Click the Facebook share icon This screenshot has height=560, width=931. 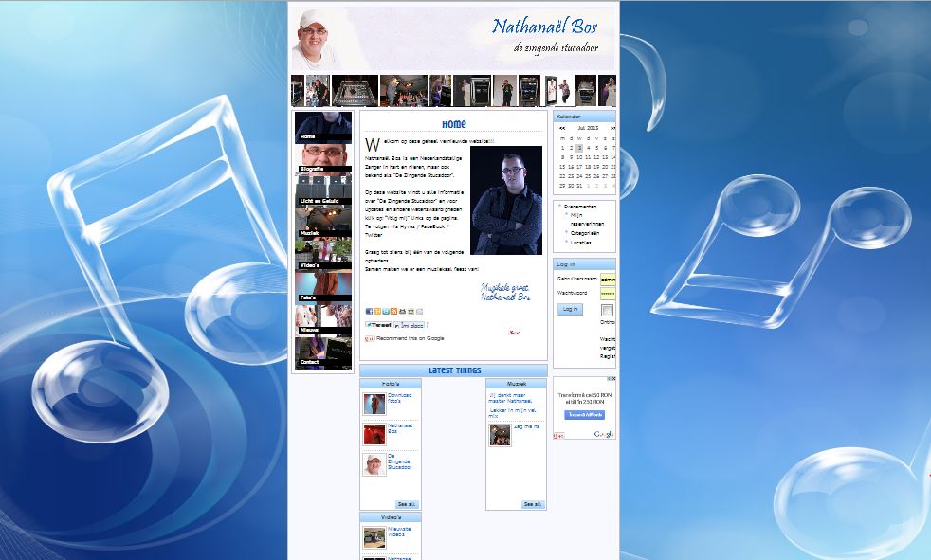click(370, 311)
